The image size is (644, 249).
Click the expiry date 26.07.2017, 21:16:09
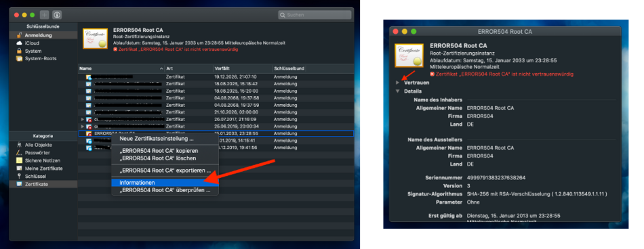point(235,119)
